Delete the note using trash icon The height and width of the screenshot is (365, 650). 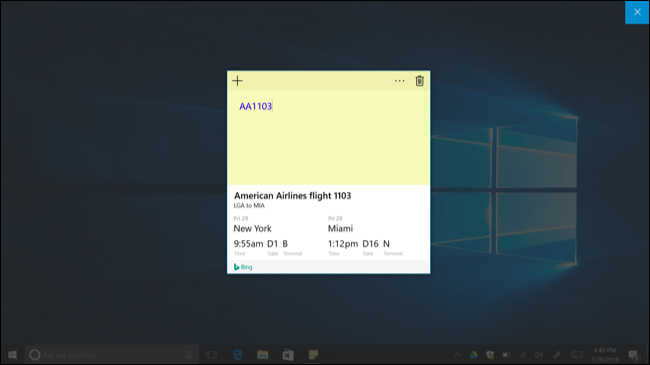click(420, 81)
